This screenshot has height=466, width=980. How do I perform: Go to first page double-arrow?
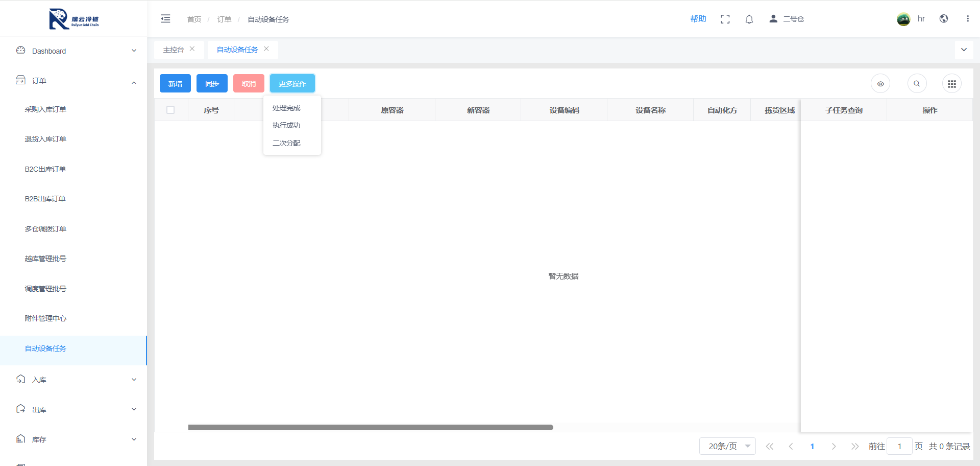769,446
